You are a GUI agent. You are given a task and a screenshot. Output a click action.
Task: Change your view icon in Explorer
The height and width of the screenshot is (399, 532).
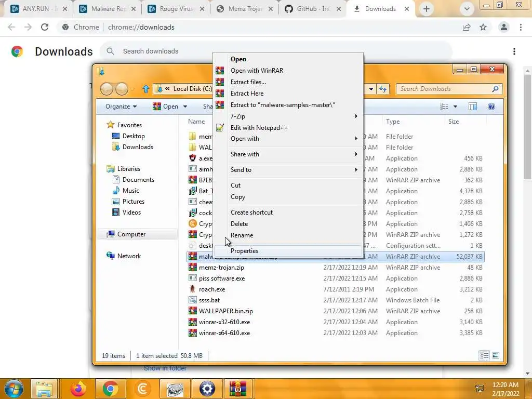pyautogui.click(x=444, y=107)
